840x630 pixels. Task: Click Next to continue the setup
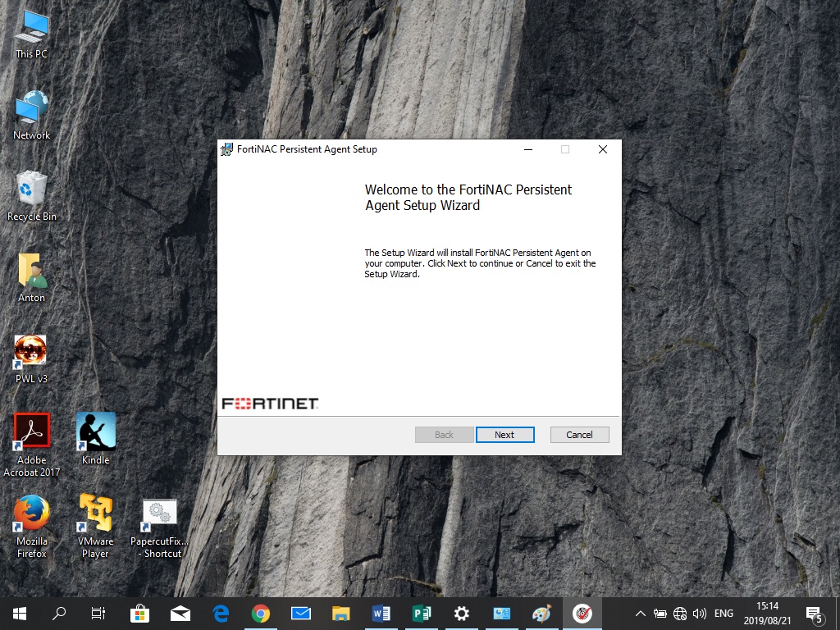504,435
